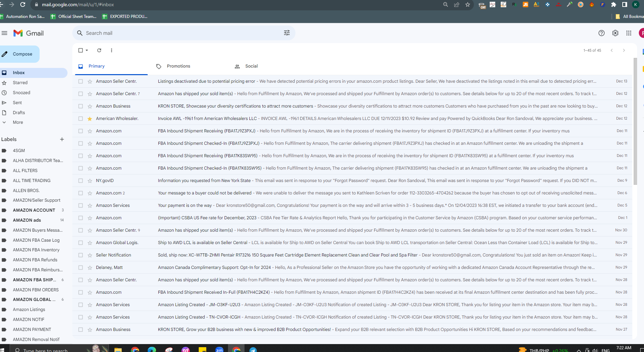Image resolution: width=644 pixels, height=352 pixels.
Task: Select the Seller Notification email checkbox
Action: (x=80, y=255)
